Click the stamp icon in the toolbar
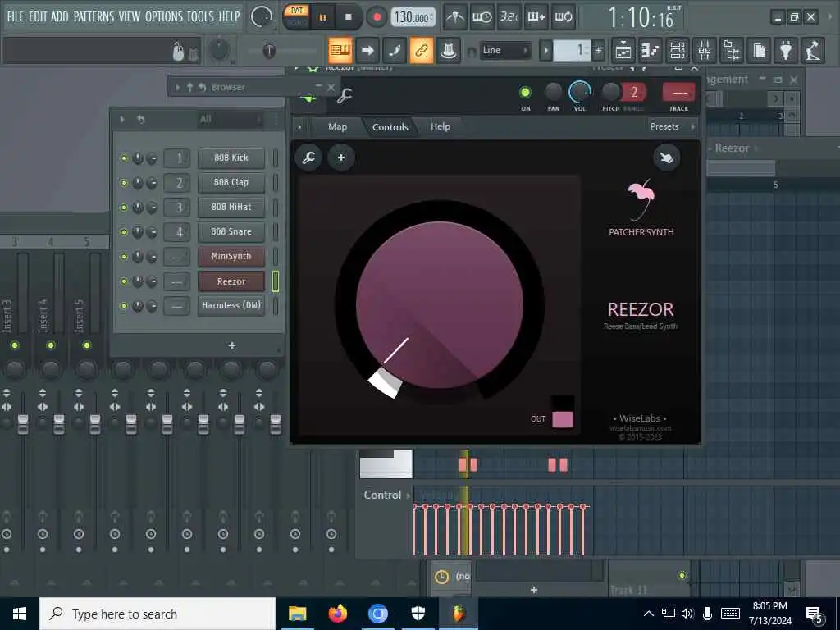 click(449, 51)
